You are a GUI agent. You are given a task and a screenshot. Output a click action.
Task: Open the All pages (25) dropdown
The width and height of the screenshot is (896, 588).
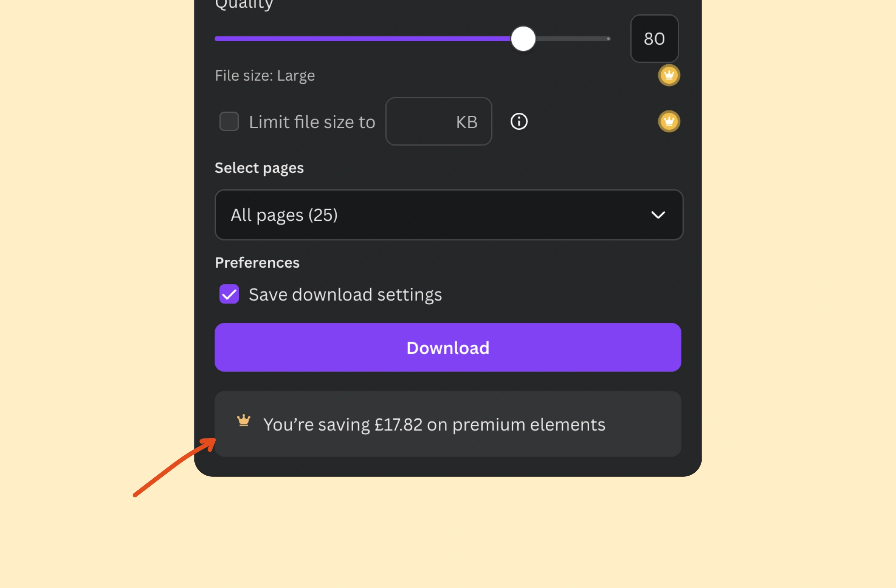pyautogui.click(x=433, y=215)
